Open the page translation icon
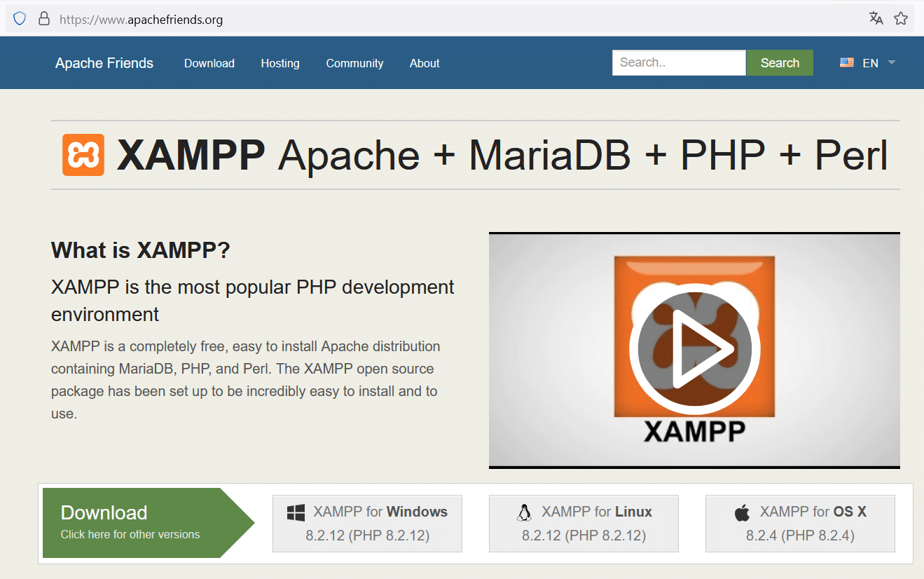924x579 pixels. (x=876, y=18)
